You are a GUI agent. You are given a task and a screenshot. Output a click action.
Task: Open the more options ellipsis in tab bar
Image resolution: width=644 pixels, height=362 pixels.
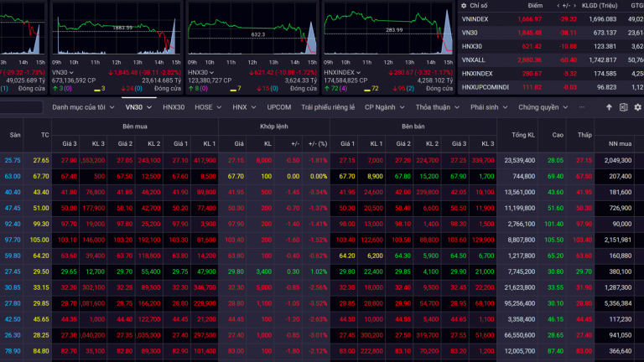(582, 107)
